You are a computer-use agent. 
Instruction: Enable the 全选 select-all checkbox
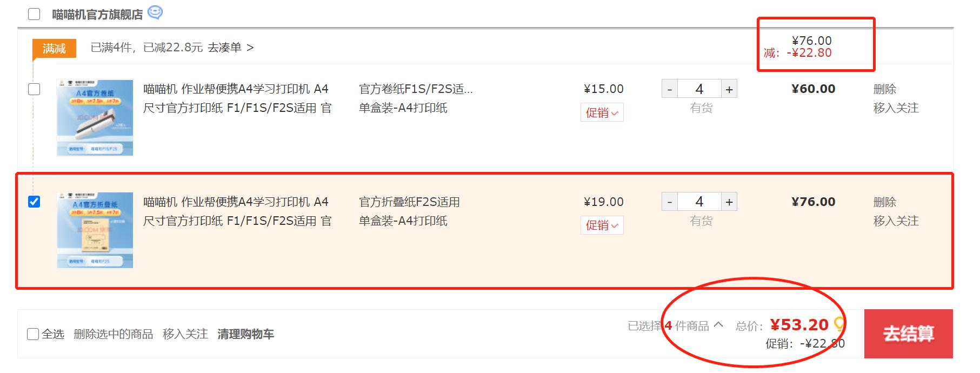[32, 334]
